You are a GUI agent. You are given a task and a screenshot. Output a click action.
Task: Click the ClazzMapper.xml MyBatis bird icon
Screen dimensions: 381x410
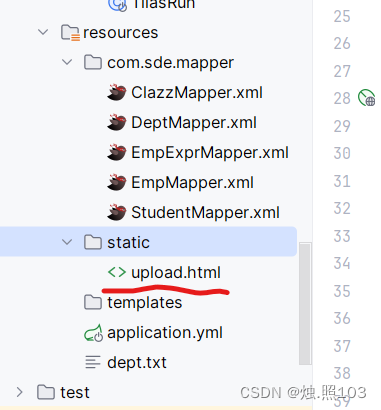[x=117, y=92]
